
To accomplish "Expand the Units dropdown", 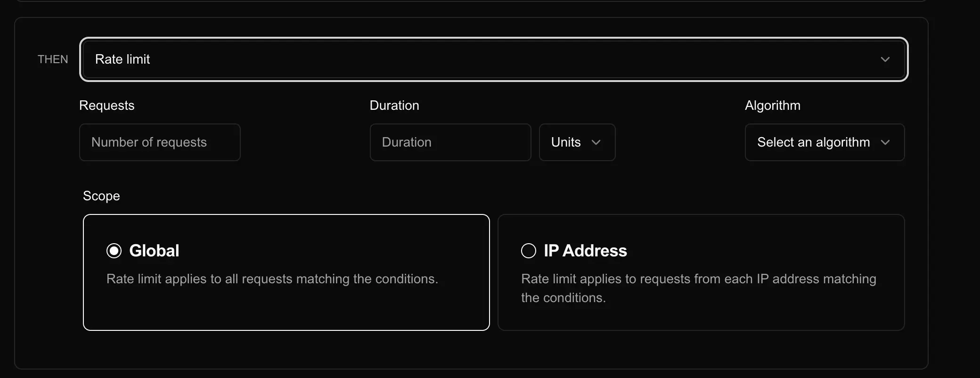I will click(x=577, y=142).
